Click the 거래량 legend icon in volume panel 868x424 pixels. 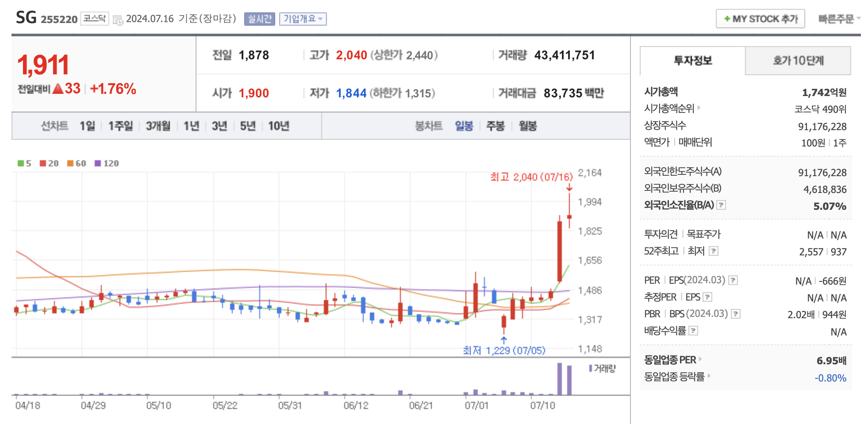pyautogui.click(x=591, y=369)
